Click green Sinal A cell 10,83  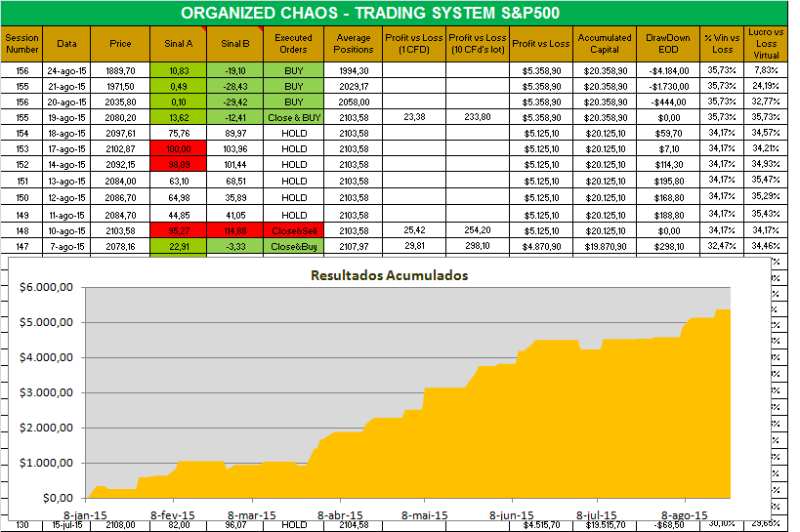pyautogui.click(x=179, y=70)
